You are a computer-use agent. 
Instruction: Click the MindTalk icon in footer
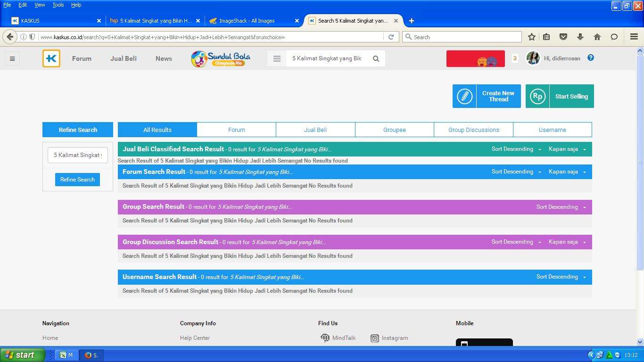point(325,338)
